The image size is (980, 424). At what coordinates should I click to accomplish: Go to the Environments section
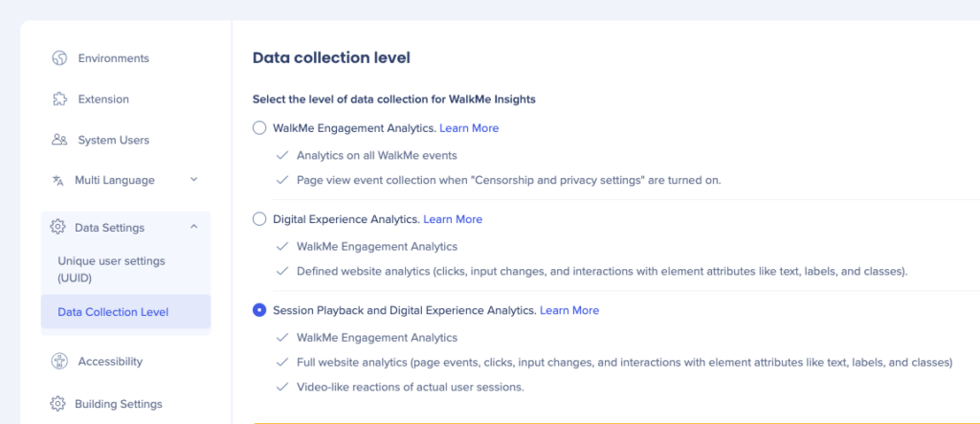pyautogui.click(x=113, y=58)
